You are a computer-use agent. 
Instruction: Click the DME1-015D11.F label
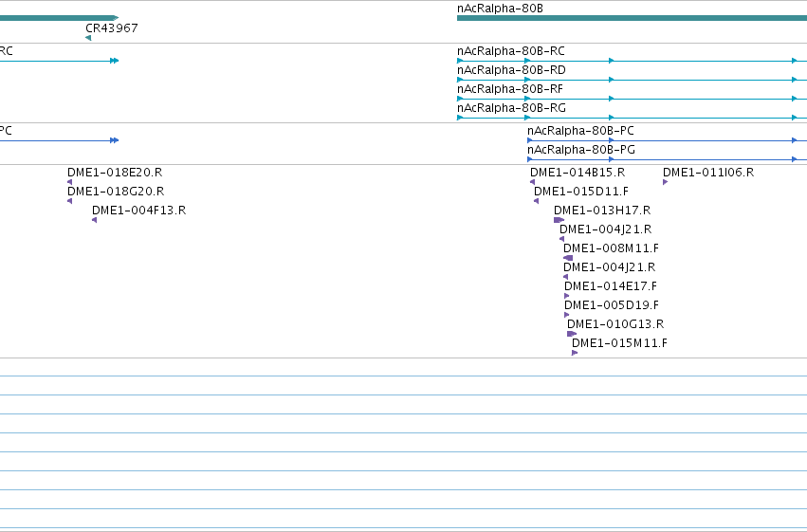[581, 192]
